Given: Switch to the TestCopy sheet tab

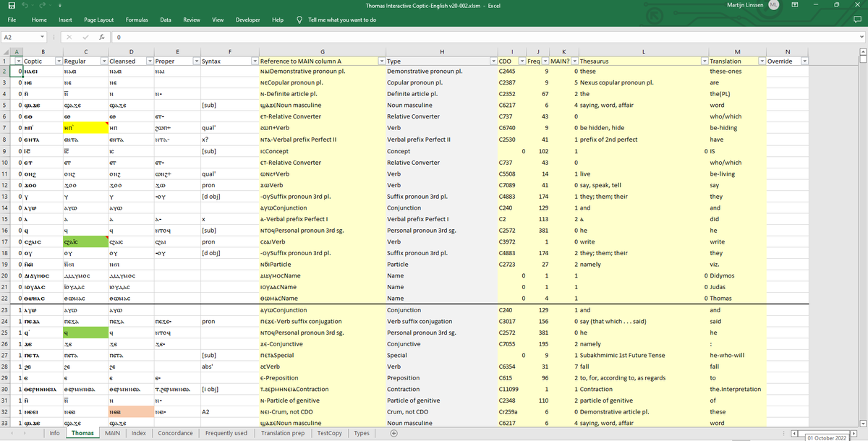Looking at the screenshot, I should point(329,433).
